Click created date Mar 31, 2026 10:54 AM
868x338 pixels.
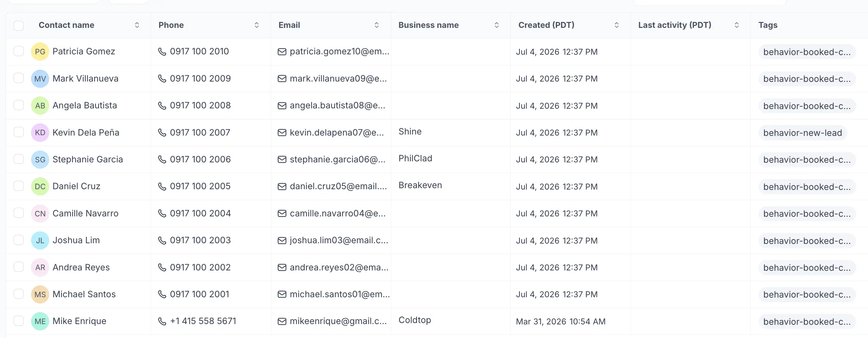(561, 322)
